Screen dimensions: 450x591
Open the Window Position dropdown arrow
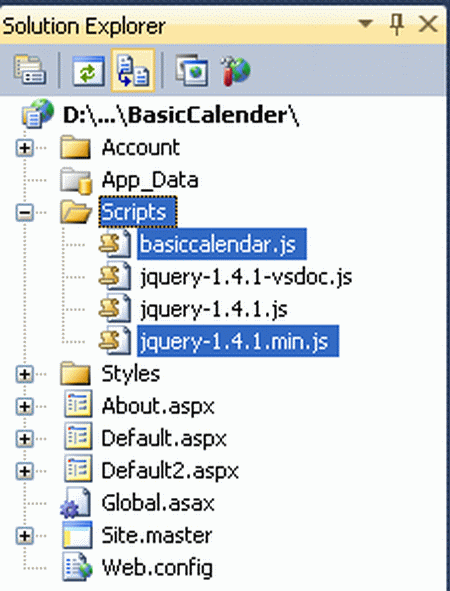pos(365,24)
